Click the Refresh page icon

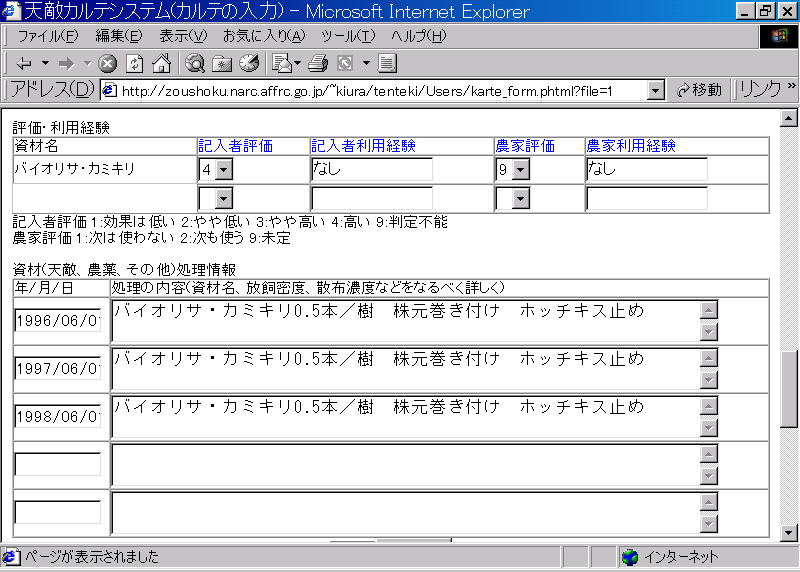point(134,64)
